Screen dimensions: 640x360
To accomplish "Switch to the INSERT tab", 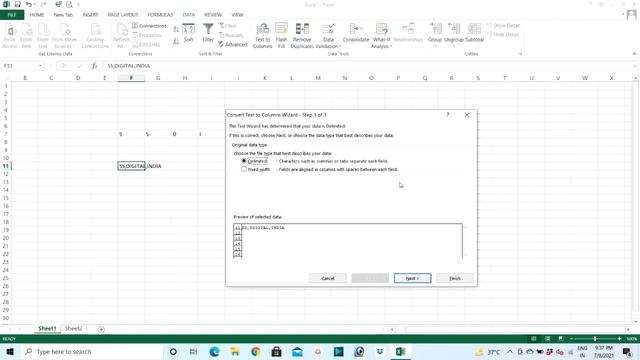I will tap(90, 15).
